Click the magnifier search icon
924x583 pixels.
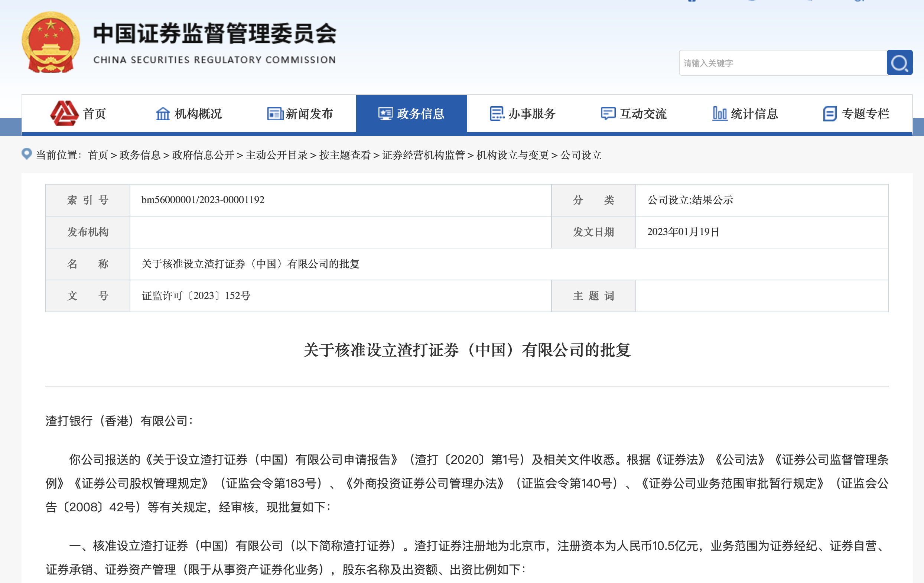899,63
